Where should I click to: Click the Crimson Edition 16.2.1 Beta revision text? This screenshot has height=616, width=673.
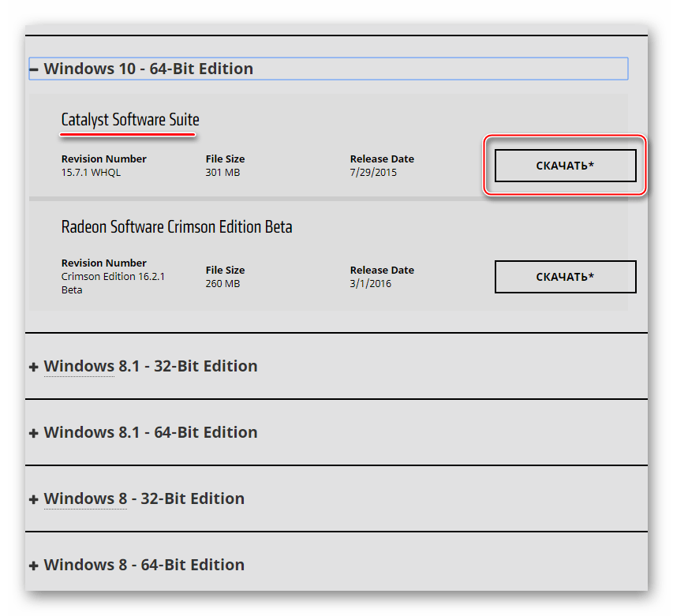(113, 283)
